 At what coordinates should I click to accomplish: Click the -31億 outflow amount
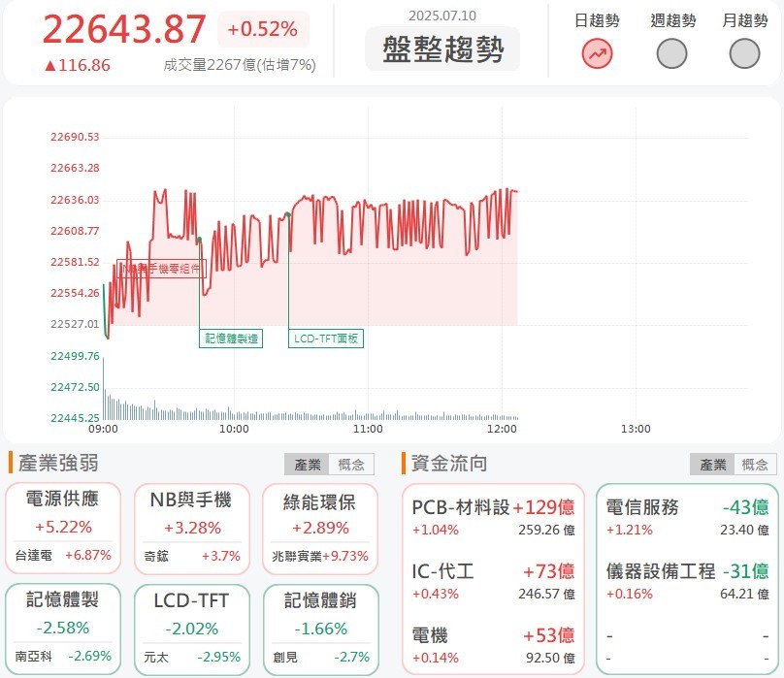[x=745, y=571]
